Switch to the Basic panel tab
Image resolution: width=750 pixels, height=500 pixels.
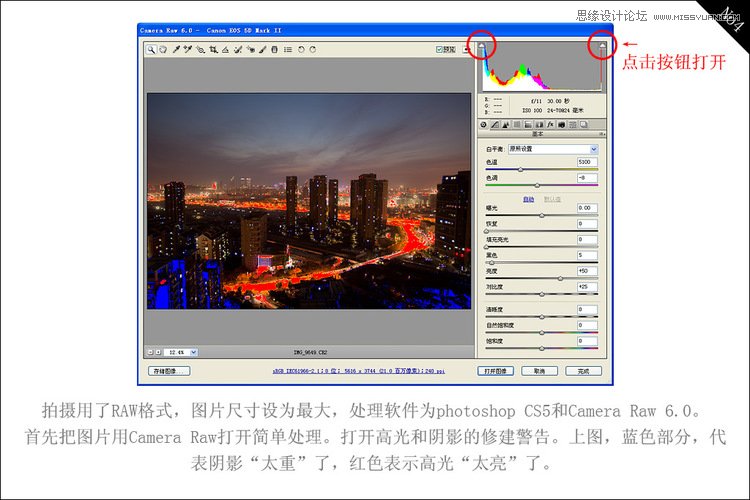click(x=484, y=124)
